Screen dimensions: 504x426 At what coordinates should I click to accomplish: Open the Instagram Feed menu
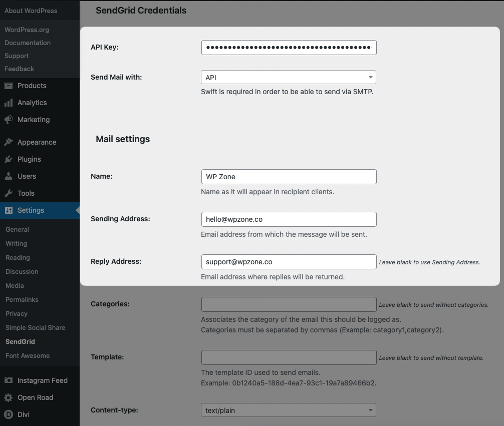[40, 381]
